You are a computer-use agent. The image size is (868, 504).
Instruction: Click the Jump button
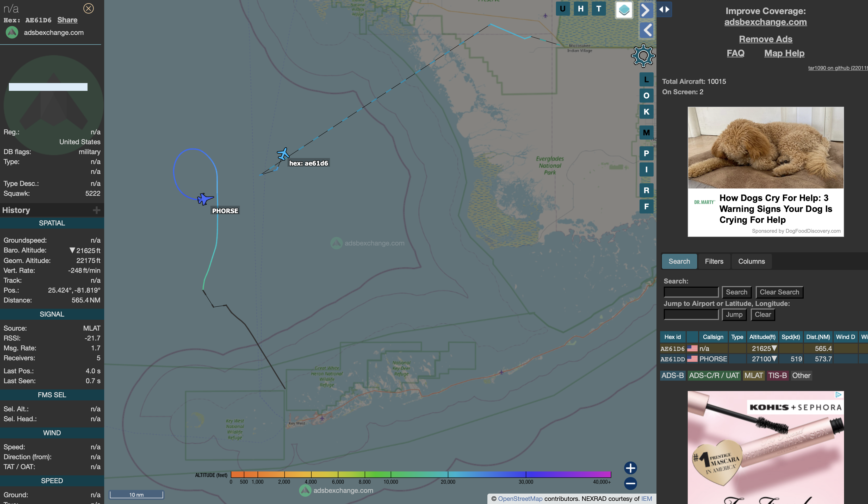[734, 314]
